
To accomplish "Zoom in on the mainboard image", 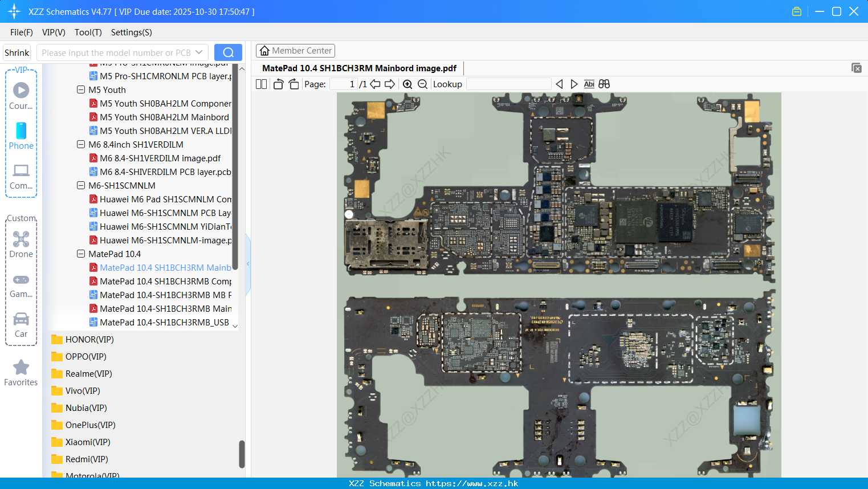I will (407, 84).
